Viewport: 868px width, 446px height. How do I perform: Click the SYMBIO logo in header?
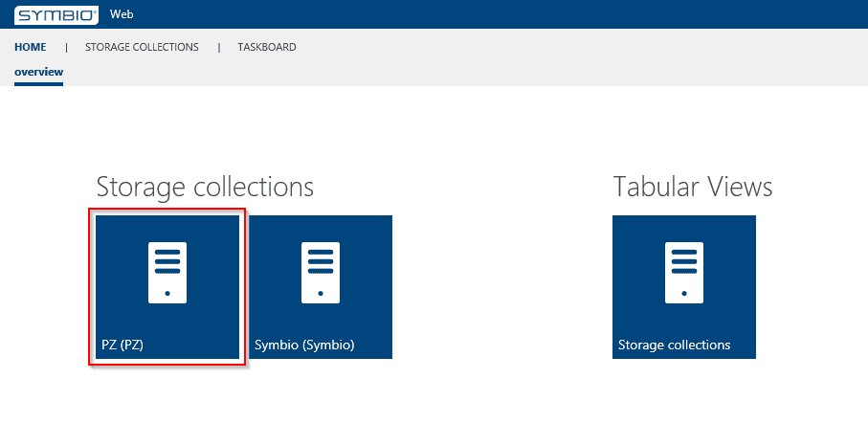coord(55,14)
